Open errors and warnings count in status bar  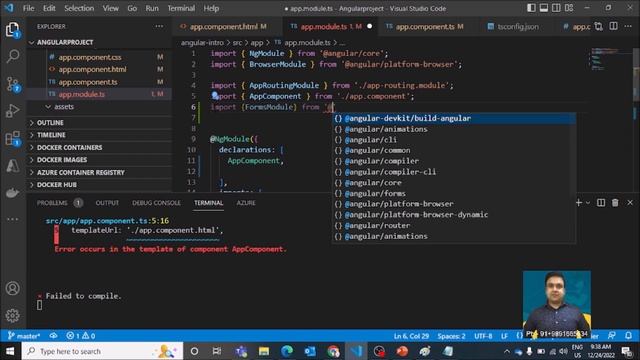point(81,336)
